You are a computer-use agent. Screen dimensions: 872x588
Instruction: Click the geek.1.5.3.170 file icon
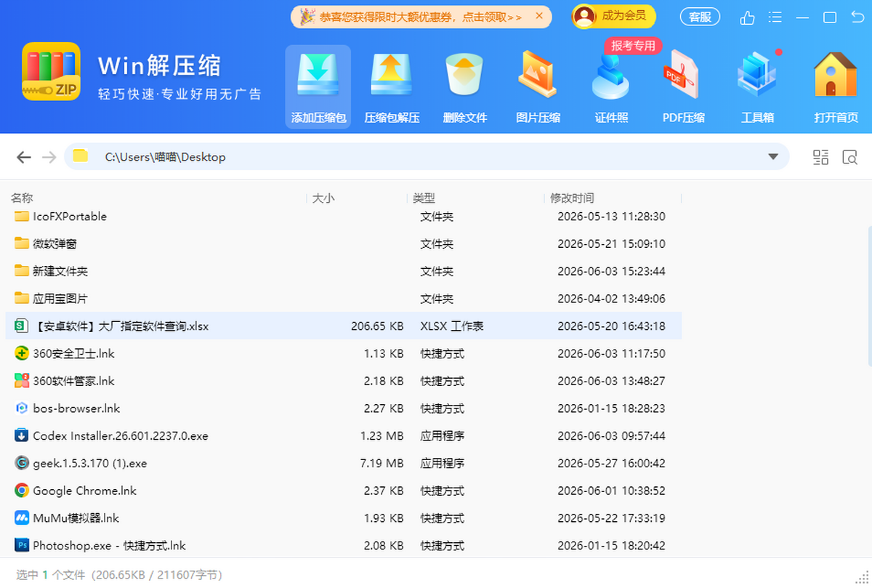pyautogui.click(x=22, y=463)
